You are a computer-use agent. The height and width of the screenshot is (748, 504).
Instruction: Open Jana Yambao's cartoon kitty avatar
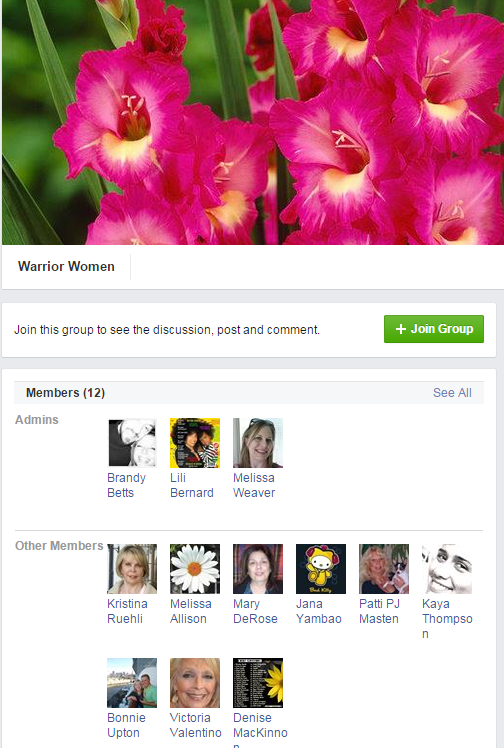click(x=321, y=569)
